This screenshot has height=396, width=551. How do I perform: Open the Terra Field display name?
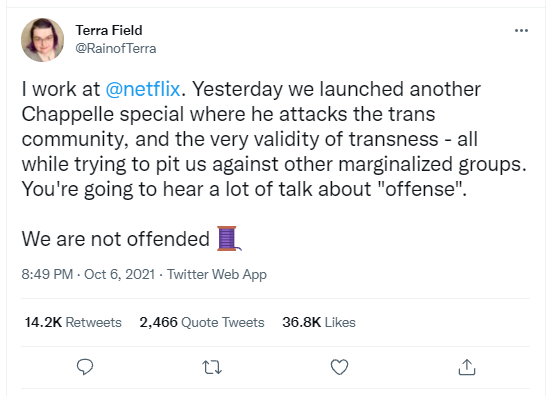point(109,30)
